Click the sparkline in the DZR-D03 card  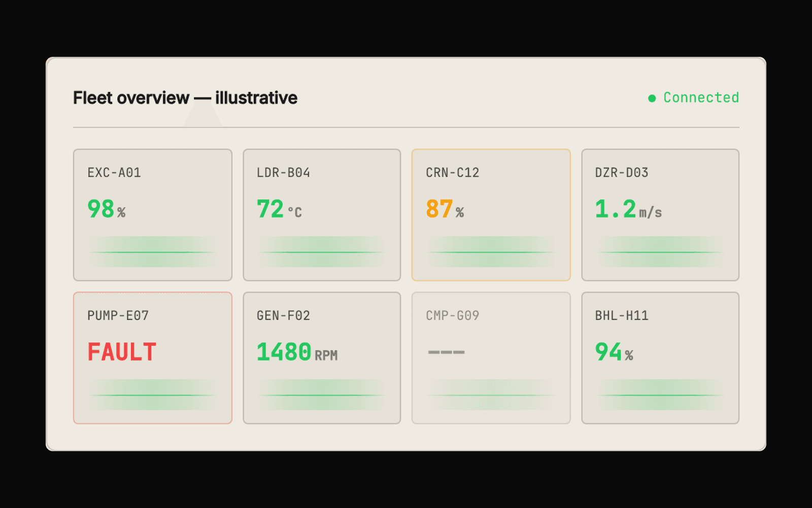[x=660, y=252]
